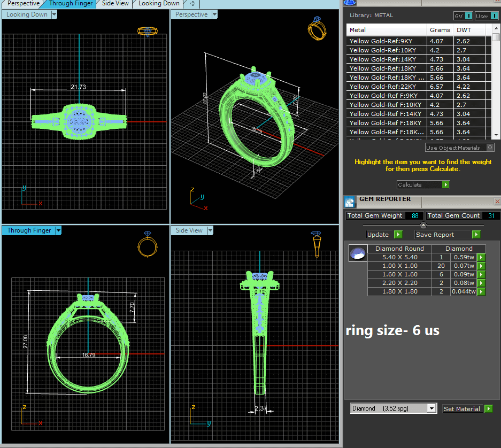
Task: Toggle the GV library switch
Action: 468,16
